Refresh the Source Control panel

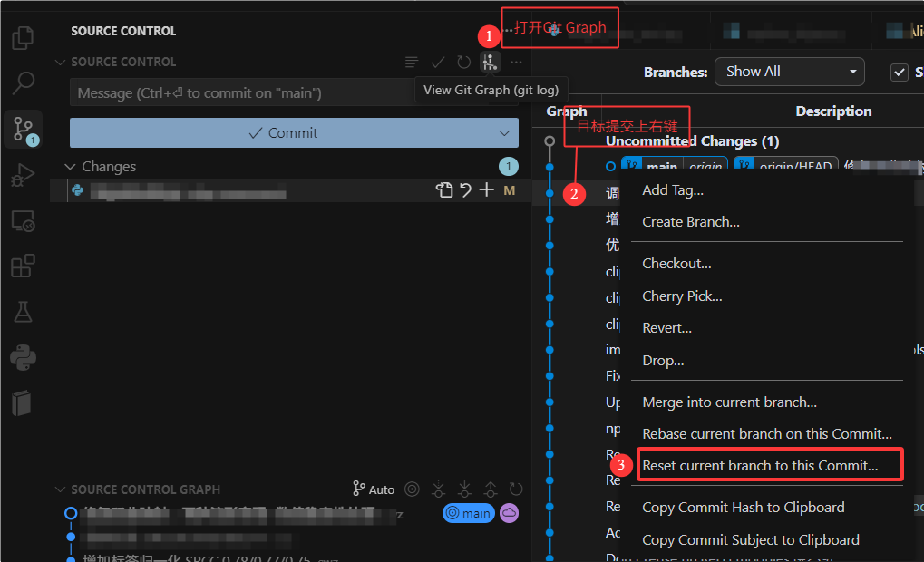[x=463, y=62]
